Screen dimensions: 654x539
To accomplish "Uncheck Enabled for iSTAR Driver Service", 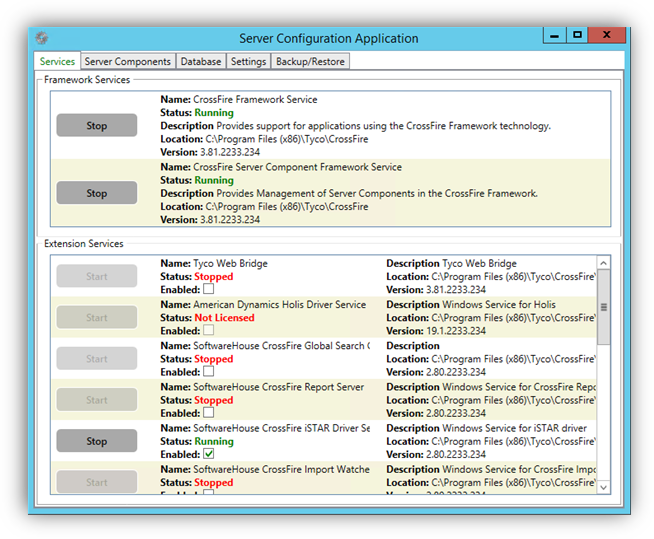I will (x=208, y=453).
